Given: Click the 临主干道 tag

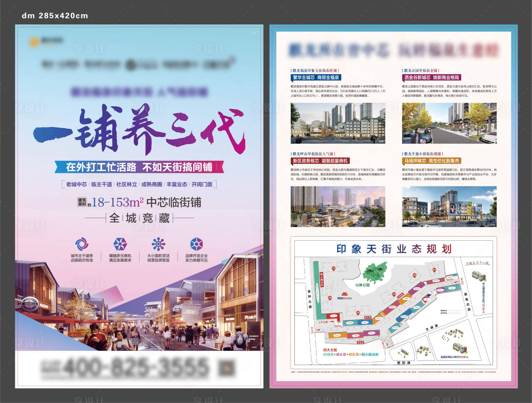Looking at the screenshot, I should click(101, 185).
